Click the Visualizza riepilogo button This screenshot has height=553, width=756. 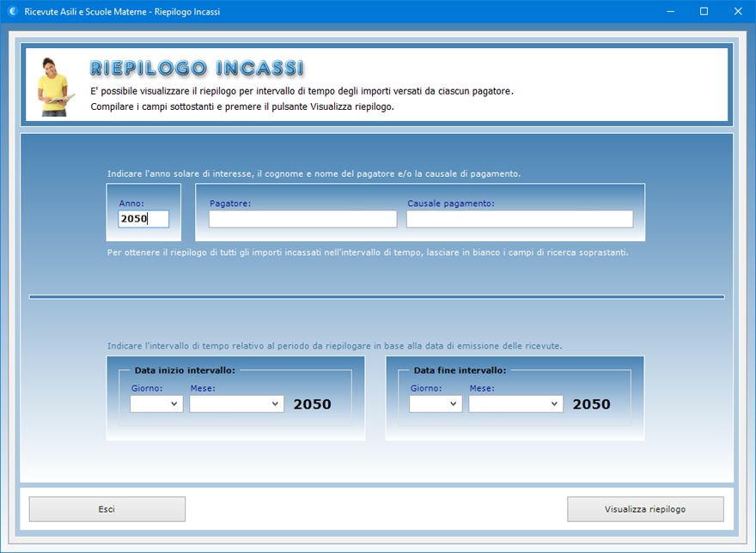point(645,509)
